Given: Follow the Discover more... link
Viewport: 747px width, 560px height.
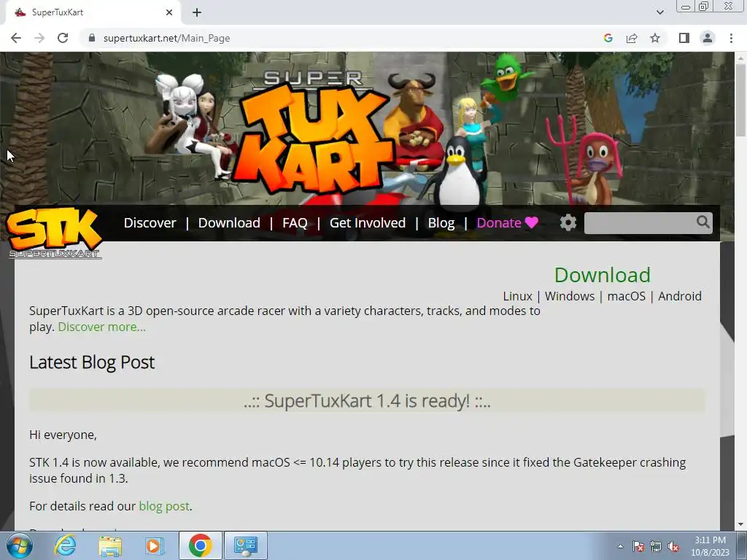Looking at the screenshot, I should pos(102,327).
